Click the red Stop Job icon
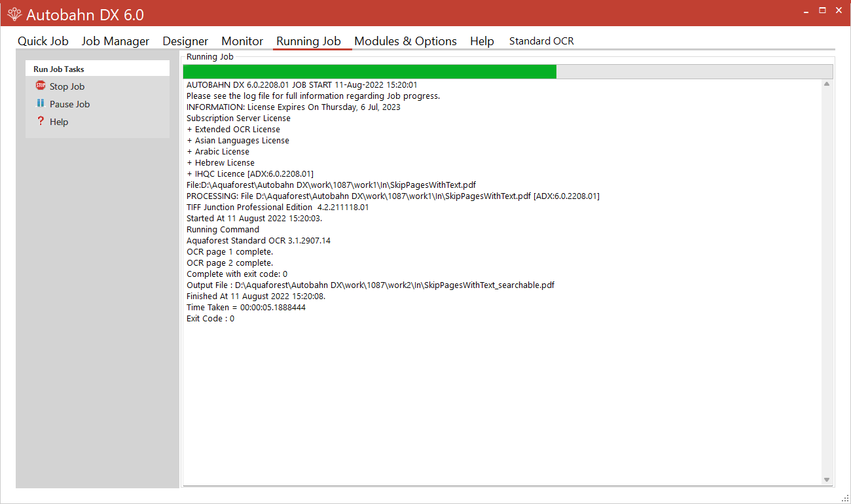The image size is (851, 504). [x=41, y=86]
